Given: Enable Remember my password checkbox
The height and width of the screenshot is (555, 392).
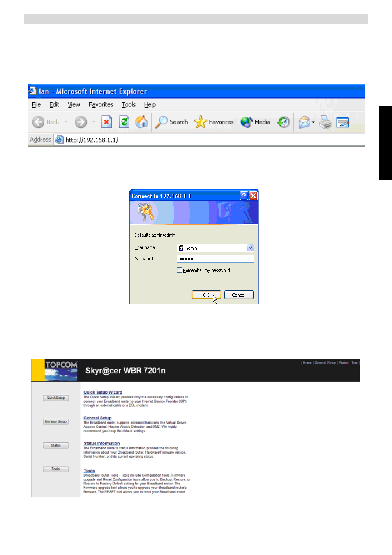Looking at the screenshot, I should pyautogui.click(x=179, y=270).
